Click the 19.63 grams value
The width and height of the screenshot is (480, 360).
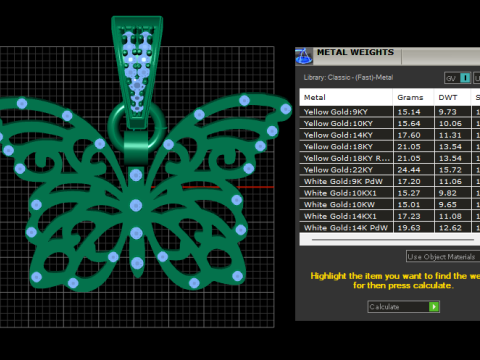point(409,228)
